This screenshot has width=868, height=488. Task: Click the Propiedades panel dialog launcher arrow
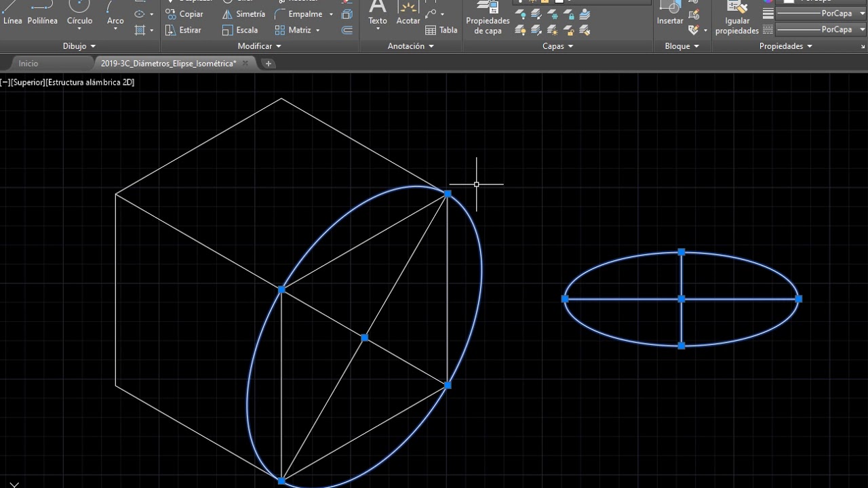[x=863, y=47]
